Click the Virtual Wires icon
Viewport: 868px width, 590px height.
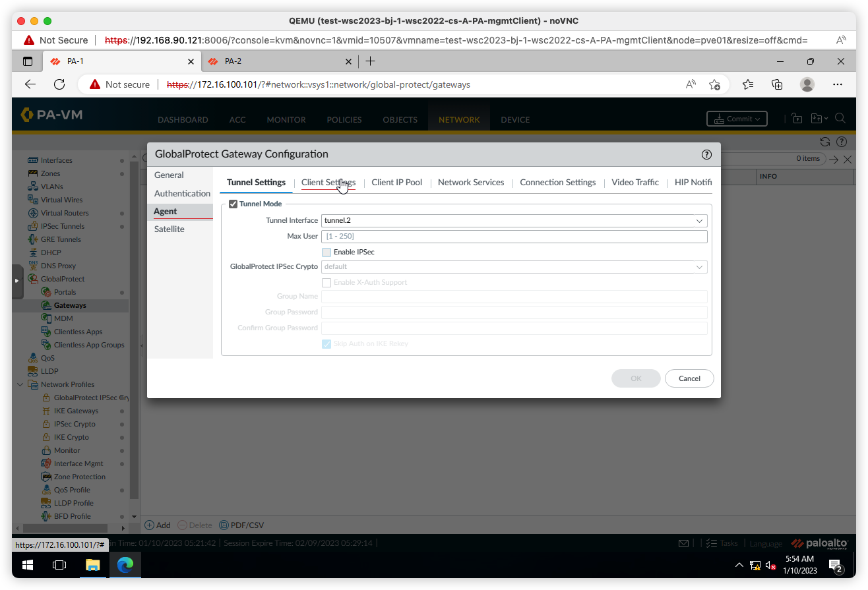click(34, 200)
